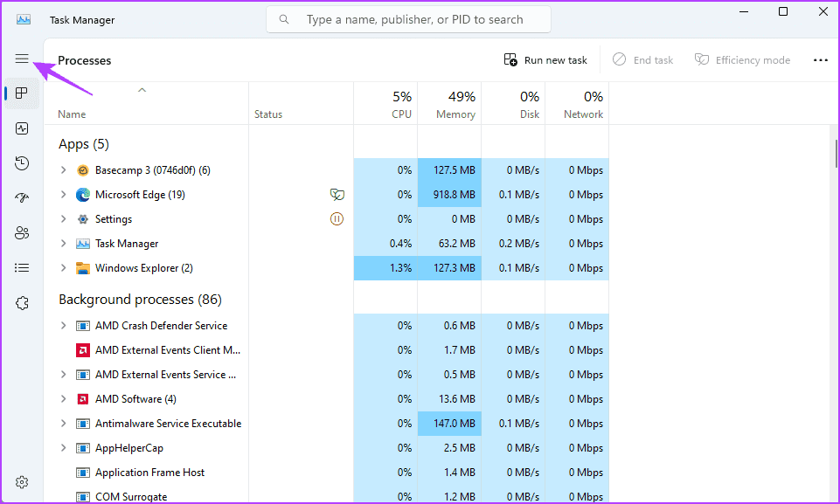Select the Application Frame Host row
Screen dimensions: 840x504
coord(326,473)
